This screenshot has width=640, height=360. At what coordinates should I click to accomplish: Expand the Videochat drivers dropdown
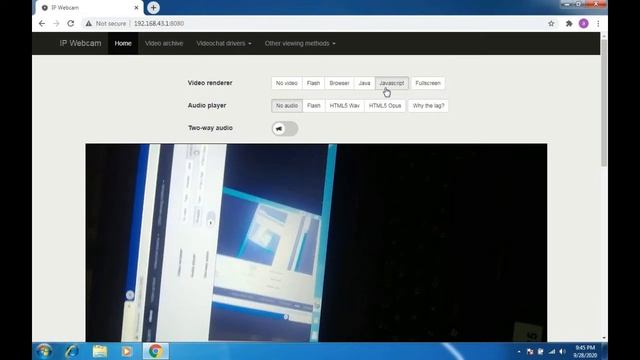point(224,43)
